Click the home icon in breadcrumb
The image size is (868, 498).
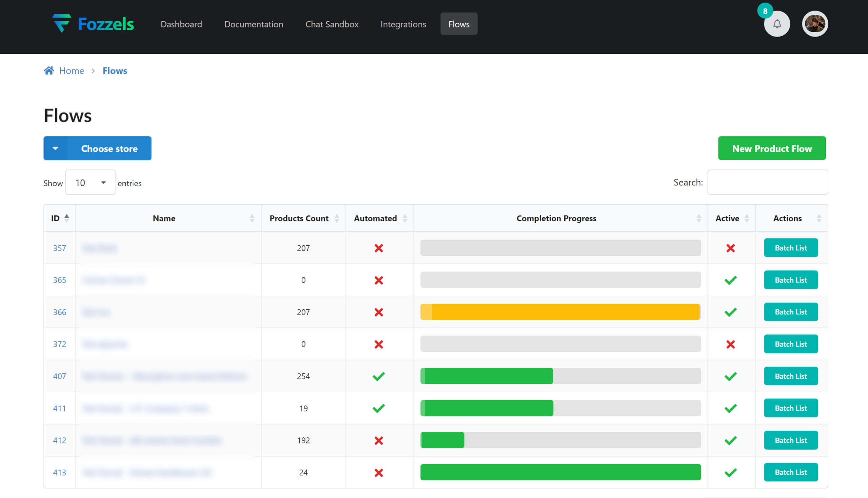pos(49,70)
